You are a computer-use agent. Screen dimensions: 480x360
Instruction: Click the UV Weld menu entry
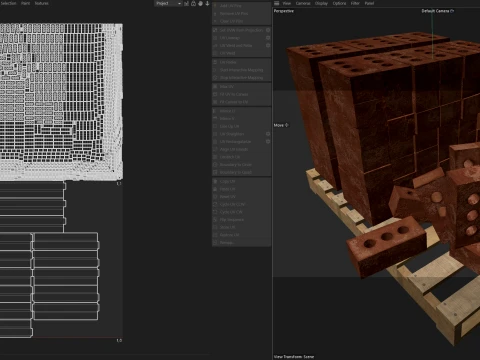tap(242, 53)
